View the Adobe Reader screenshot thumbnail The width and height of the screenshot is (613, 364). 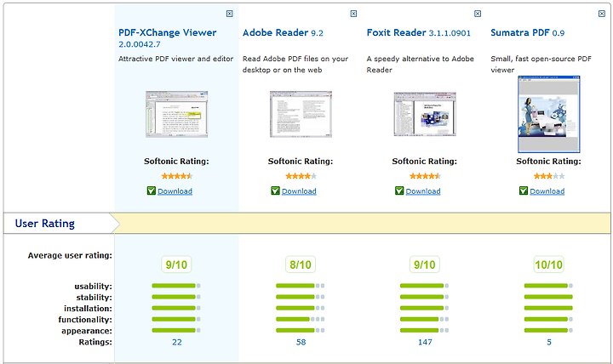pos(301,114)
